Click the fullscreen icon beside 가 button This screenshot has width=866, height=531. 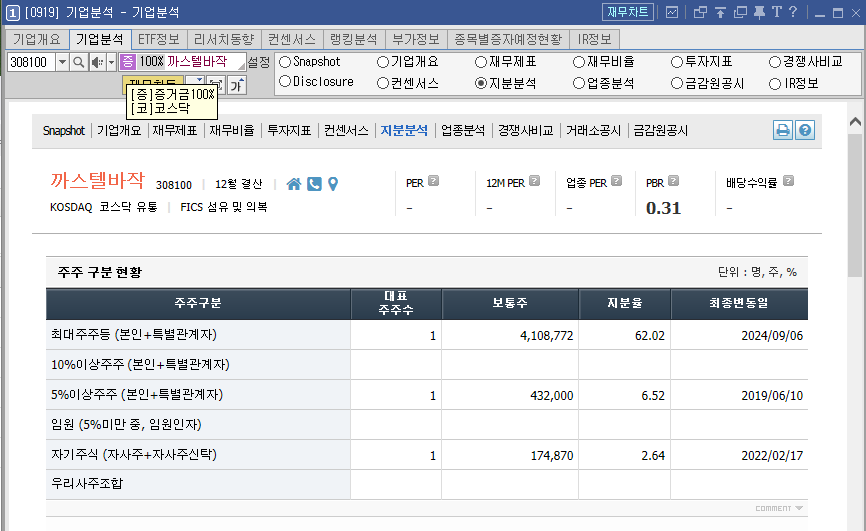(x=216, y=85)
